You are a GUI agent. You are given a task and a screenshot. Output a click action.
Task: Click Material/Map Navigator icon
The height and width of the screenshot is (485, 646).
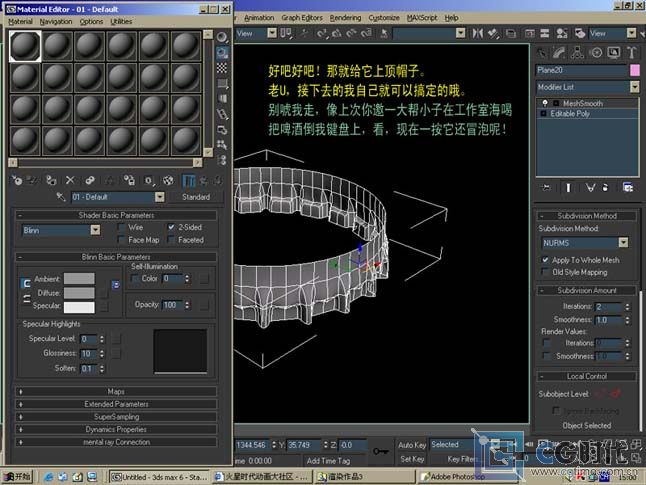222,160
